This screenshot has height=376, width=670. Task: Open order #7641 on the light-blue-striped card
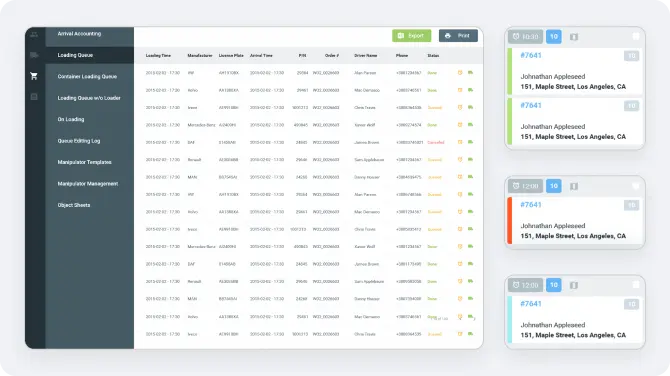pyautogui.click(x=531, y=304)
